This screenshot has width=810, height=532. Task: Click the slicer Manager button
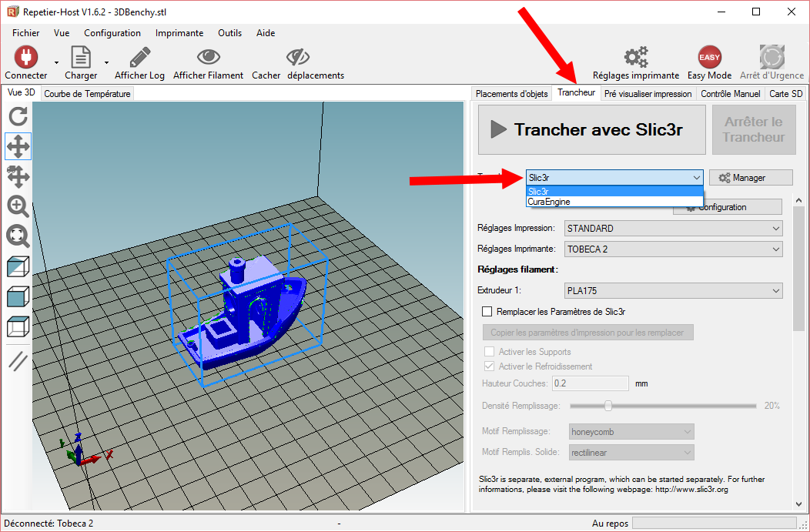click(750, 178)
